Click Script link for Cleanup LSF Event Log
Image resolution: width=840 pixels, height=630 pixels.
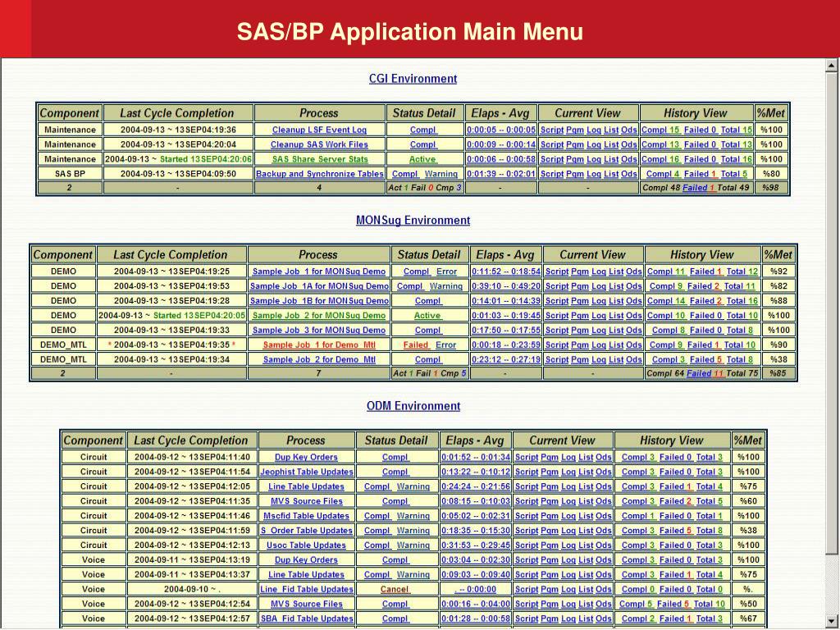click(x=552, y=130)
